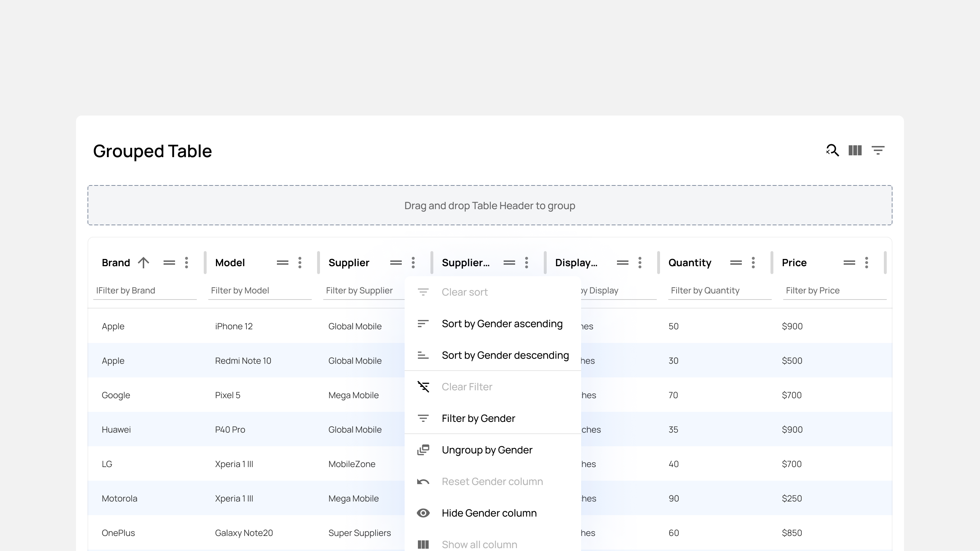Click the $850 price cell
Viewport: 980px width, 551px height.
pos(792,533)
